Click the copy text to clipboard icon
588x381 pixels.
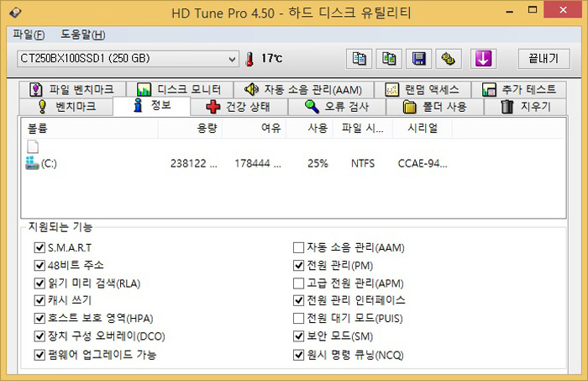pos(360,59)
